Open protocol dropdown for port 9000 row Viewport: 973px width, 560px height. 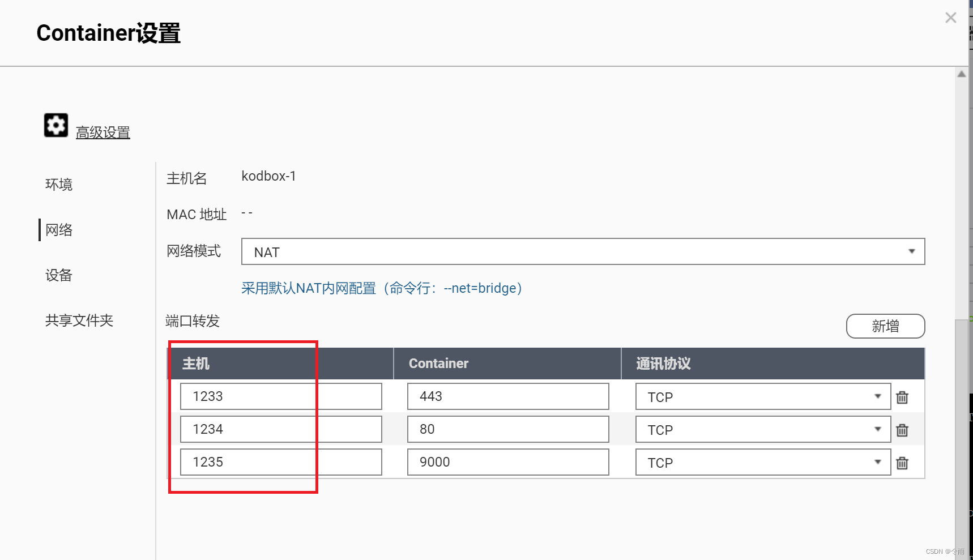(763, 462)
